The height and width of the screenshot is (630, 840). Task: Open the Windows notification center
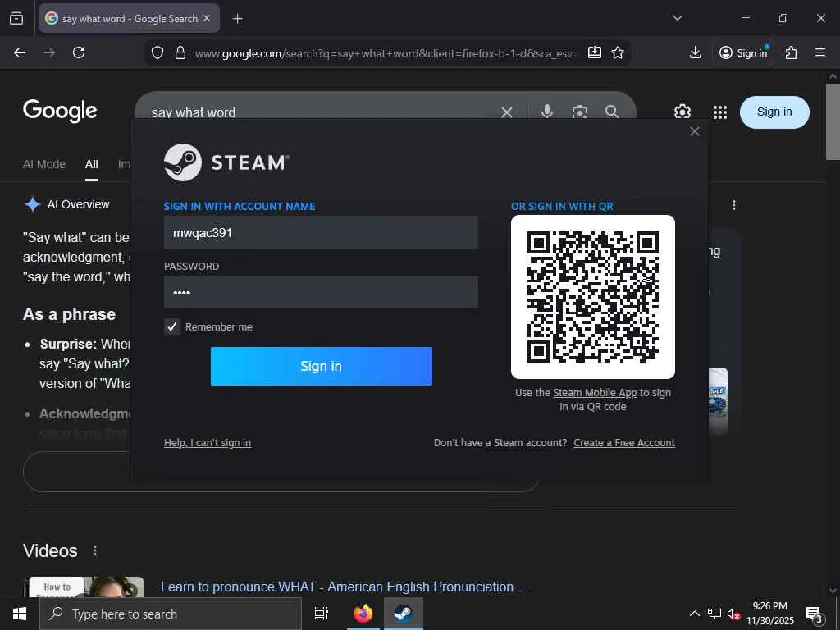(x=815, y=614)
